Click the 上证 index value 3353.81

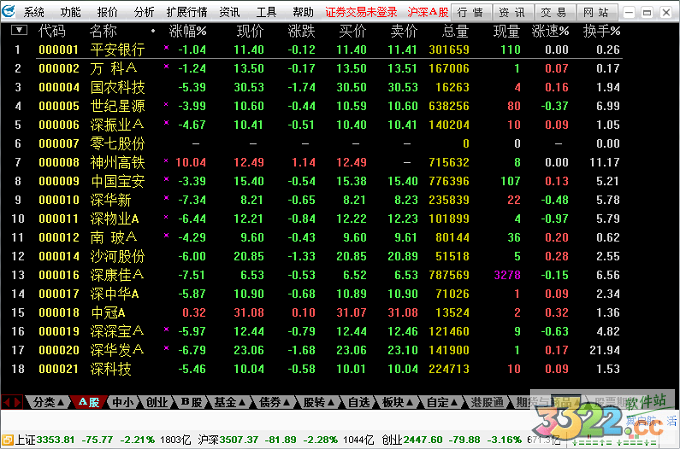(x=56, y=439)
